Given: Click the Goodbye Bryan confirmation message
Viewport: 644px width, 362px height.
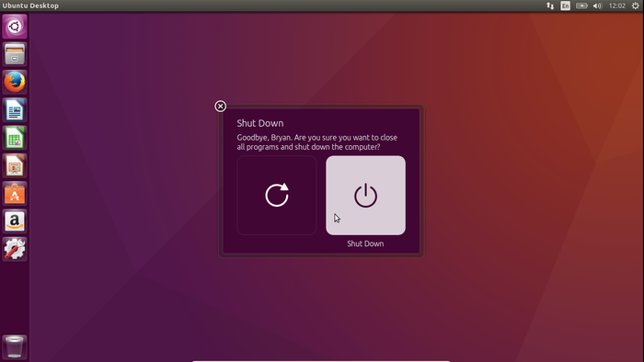Looking at the screenshot, I should click(x=317, y=142).
